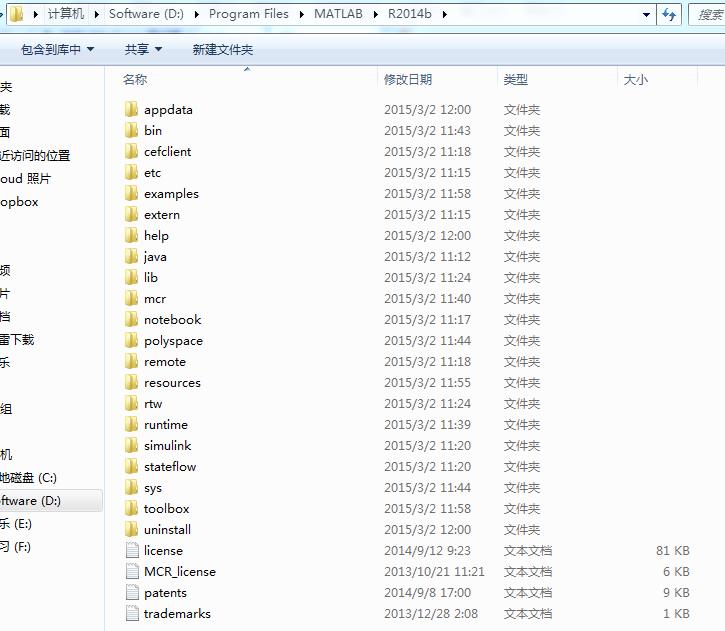Screen dimensions: 725x631
Task: Click the polyspace folder icon
Action: pos(132,341)
